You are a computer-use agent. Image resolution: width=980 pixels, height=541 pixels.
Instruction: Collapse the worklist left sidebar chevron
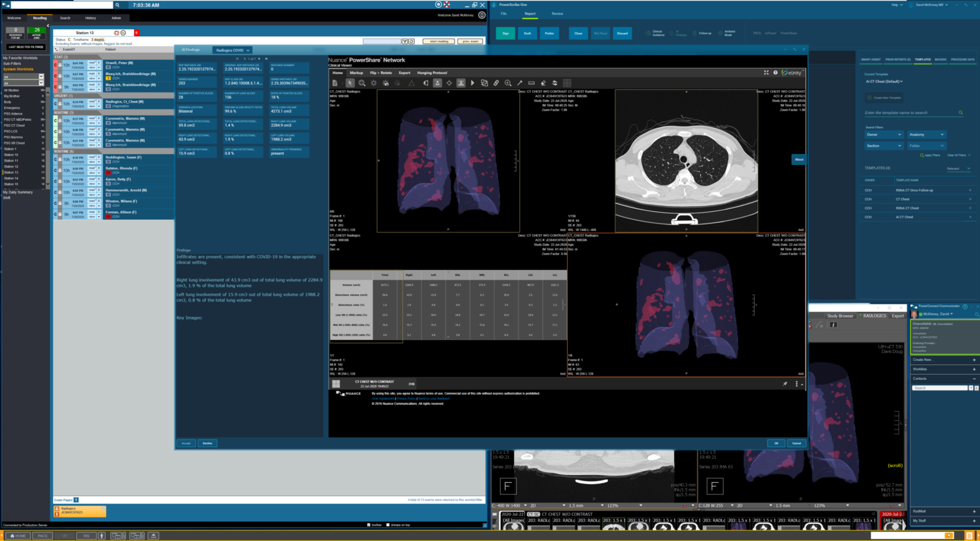coord(48,26)
